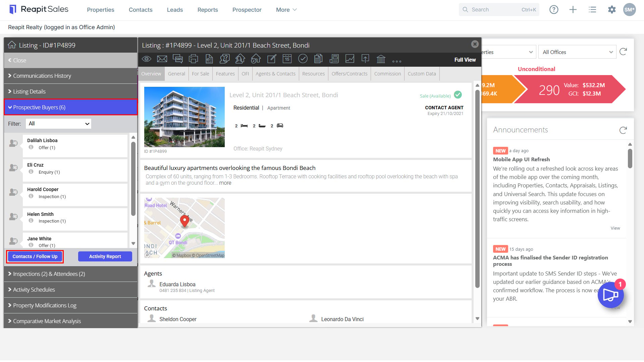The height and width of the screenshot is (362, 644).
Task: Click the help question mark icon
Action: coord(554,10)
